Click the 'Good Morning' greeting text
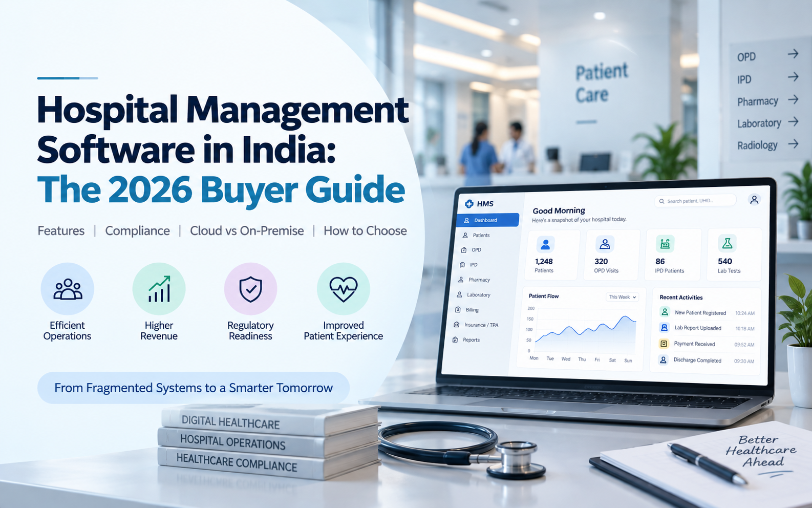The width and height of the screenshot is (812, 508). coord(559,210)
